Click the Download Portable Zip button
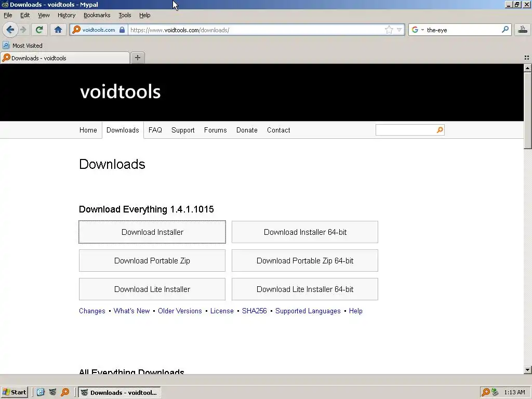Screen dimensions: 532x399 click(152, 261)
